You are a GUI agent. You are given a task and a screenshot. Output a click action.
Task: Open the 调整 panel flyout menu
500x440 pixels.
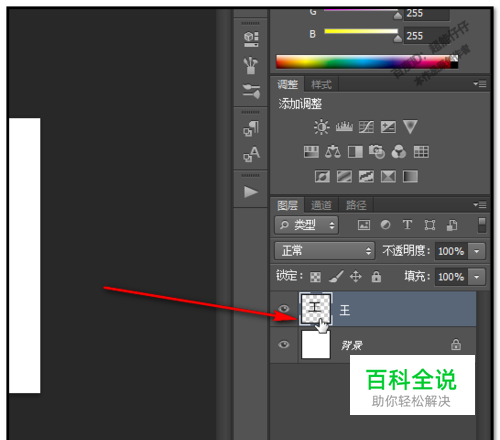[480, 84]
